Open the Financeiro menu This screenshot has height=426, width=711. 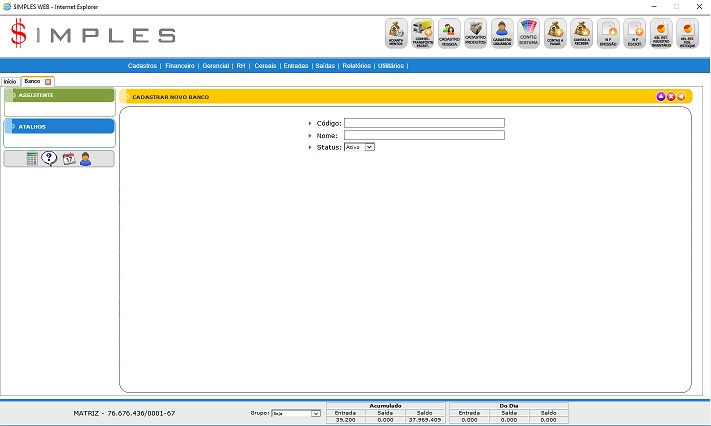click(180, 64)
